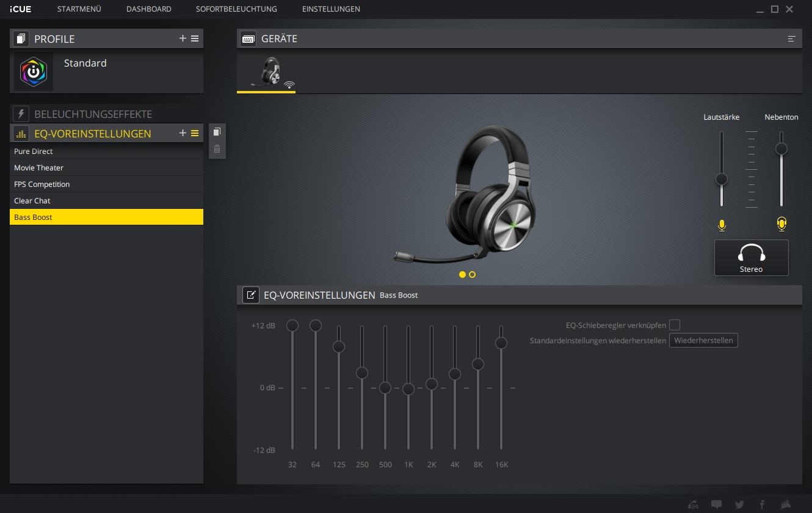Close the iCUE window
The width and height of the screenshot is (812, 513).
tap(790, 9)
